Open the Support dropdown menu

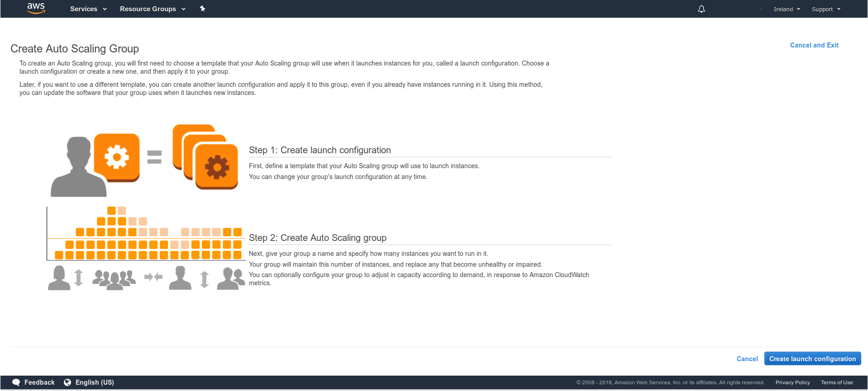(825, 9)
